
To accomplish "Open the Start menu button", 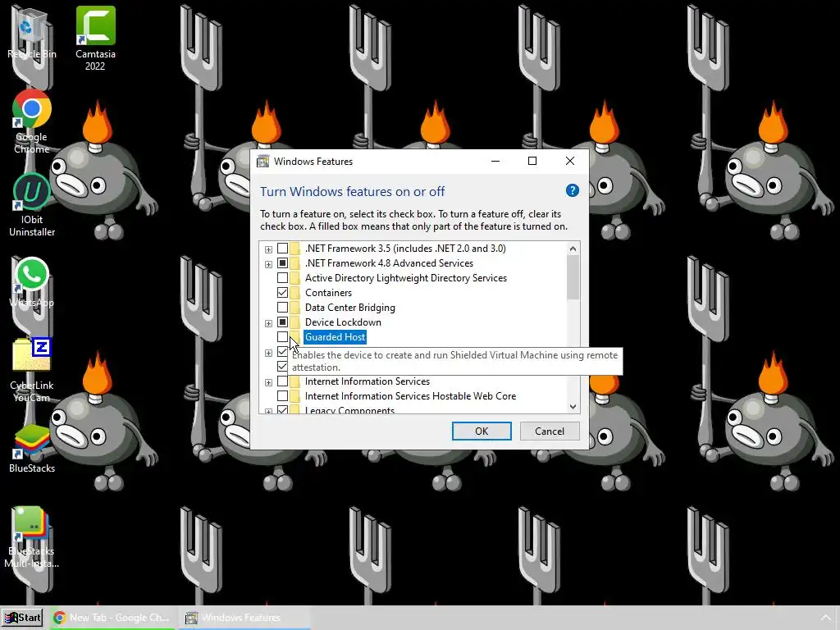I will [x=22, y=618].
